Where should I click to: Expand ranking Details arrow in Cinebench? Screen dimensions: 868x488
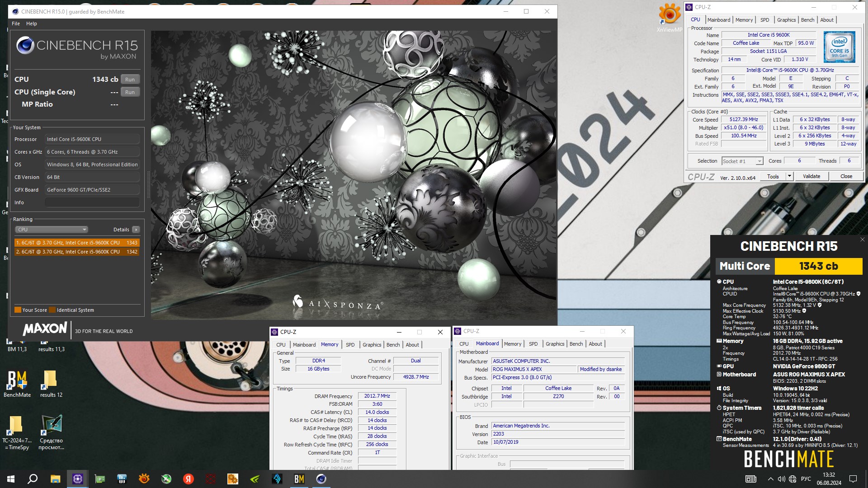[136, 230]
